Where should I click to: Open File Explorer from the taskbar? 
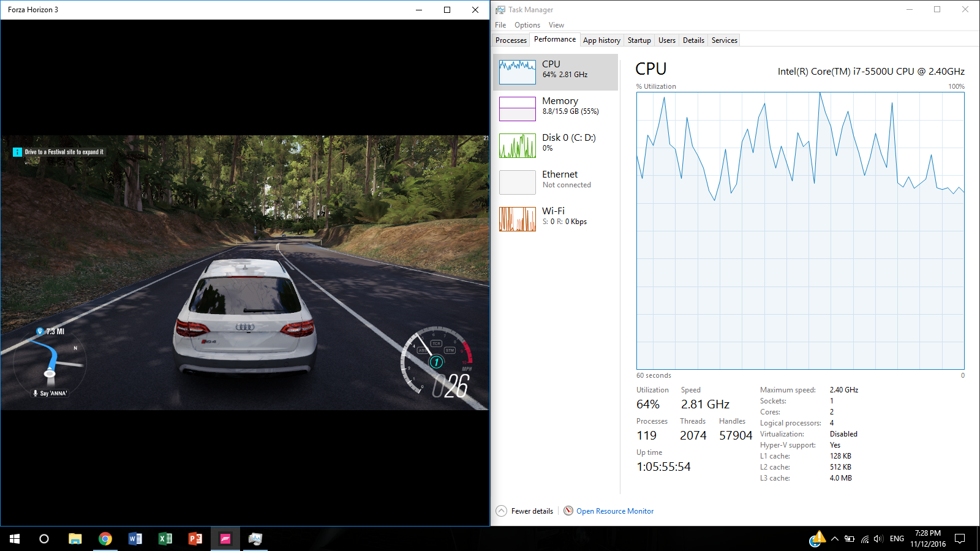(75, 539)
